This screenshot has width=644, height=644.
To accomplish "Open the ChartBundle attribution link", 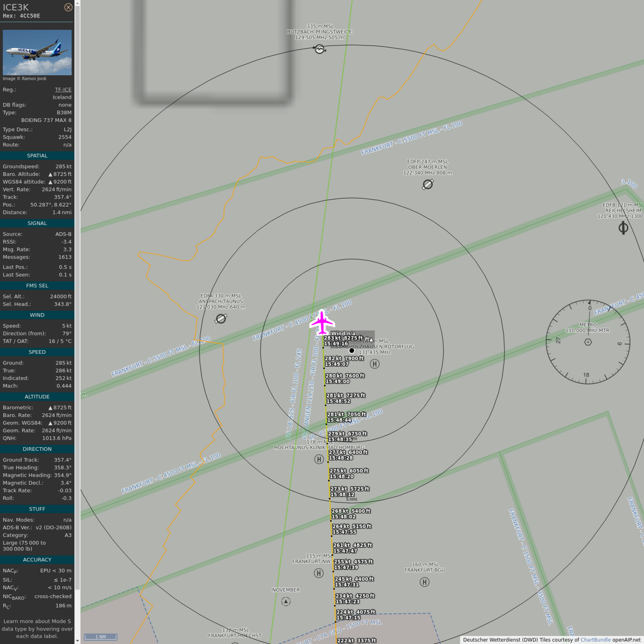I will (x=595, y=640).
